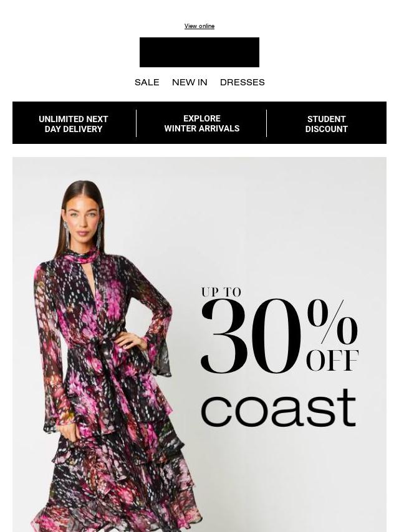Click the large 30 number graphic

[x=251, y=336]
